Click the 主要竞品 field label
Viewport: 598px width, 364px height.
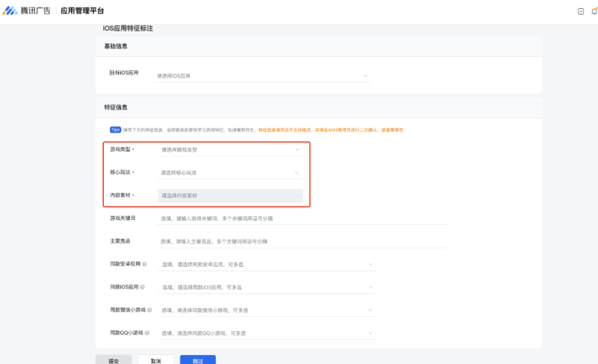pos(120,241)
